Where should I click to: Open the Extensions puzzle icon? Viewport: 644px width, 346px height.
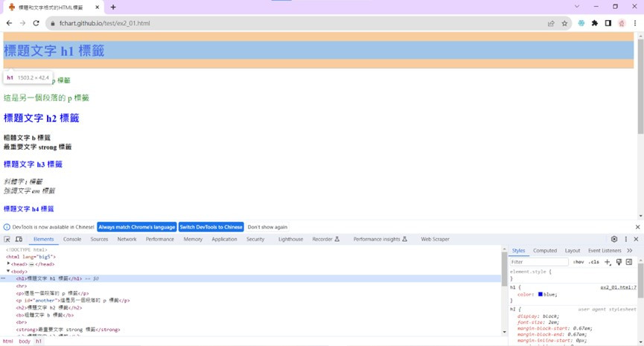[x=595, y=23]
